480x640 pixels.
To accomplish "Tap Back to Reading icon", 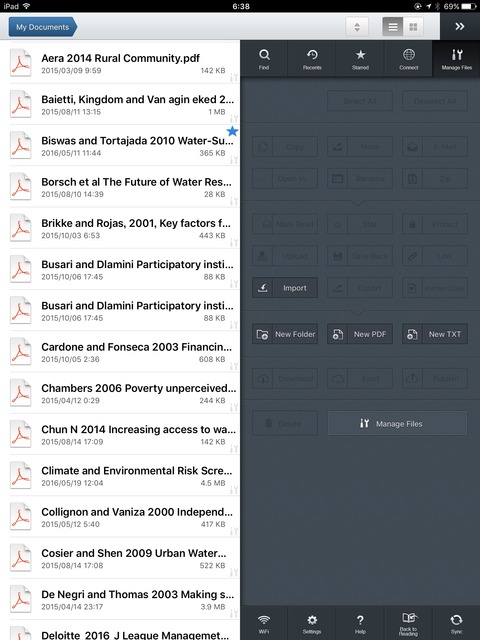I will (x=408, y=624).
